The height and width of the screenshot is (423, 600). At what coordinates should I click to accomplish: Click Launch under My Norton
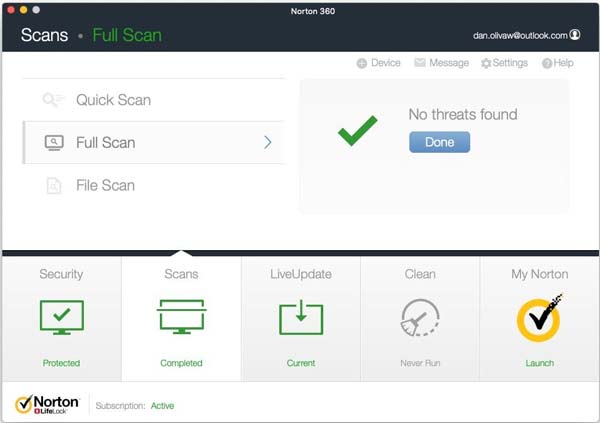point(540,363)
